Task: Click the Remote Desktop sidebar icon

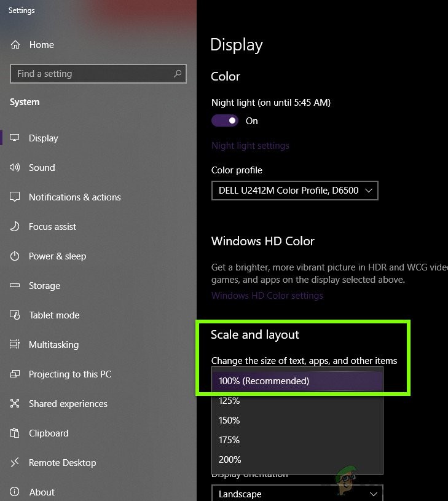Action: click(x=14, y=462)
